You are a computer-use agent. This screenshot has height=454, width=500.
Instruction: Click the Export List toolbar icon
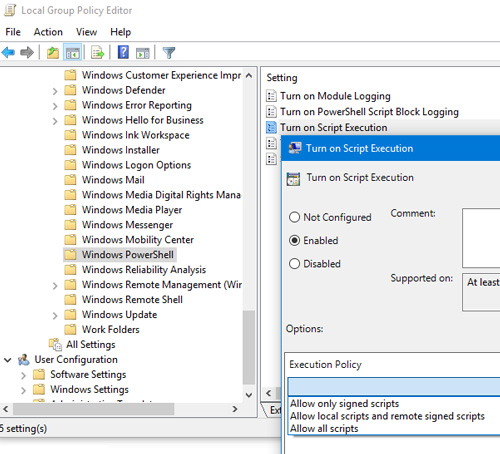(97, 53)
